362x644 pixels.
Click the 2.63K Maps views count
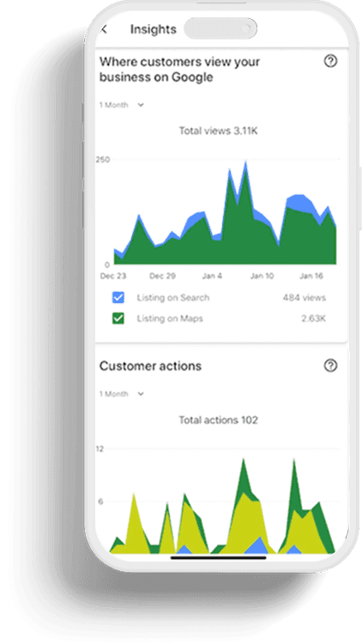314,319
